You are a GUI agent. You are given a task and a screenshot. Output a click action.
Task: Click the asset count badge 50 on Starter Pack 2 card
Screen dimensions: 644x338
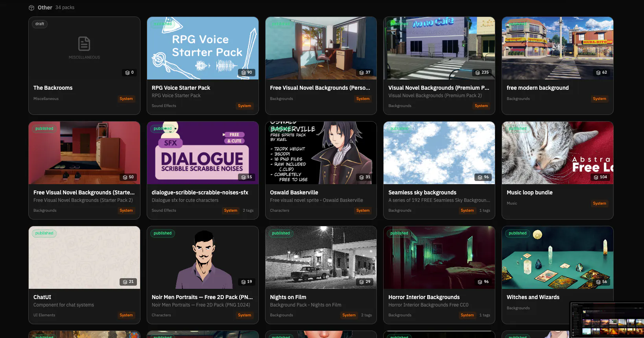coord(128,177)
